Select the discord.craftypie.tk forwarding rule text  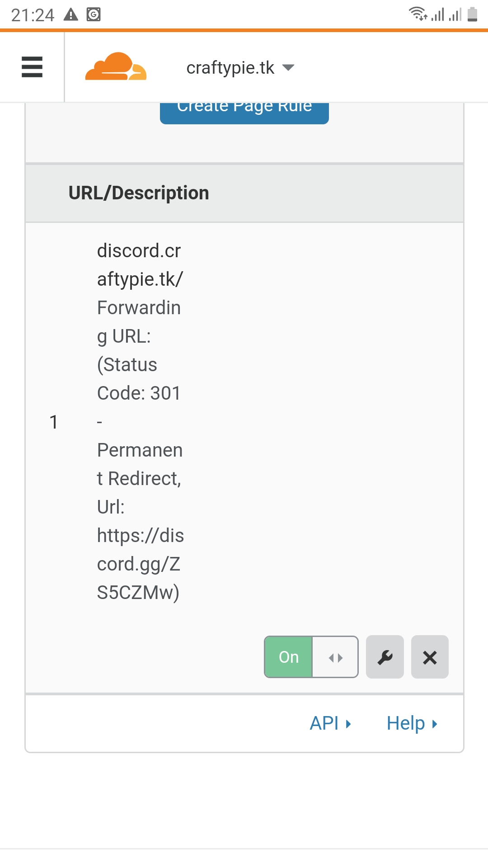pos(139,420)
